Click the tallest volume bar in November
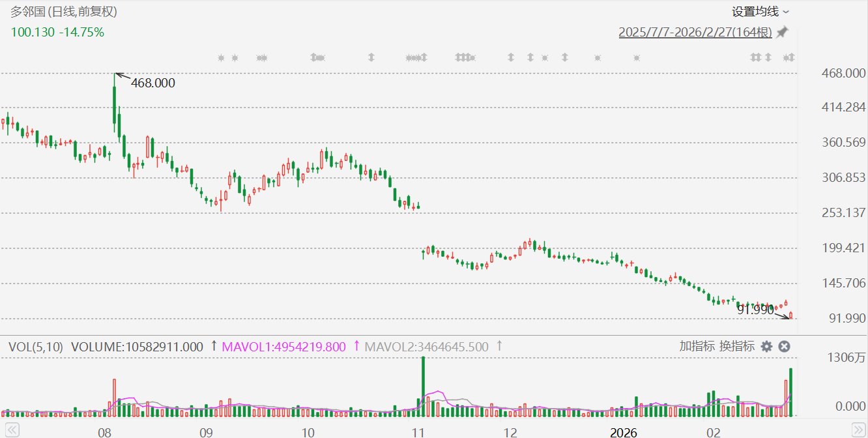Screen dimensions: 868x438 tap(423, 387)
